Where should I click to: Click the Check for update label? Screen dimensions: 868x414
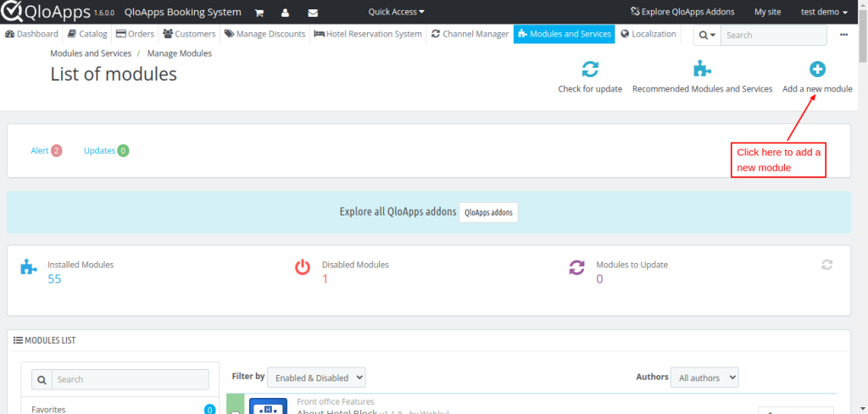(590, 89)
